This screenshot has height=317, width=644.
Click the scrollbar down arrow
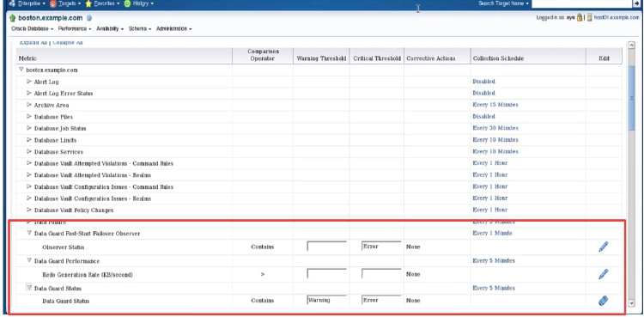click(x=632, y=303)
